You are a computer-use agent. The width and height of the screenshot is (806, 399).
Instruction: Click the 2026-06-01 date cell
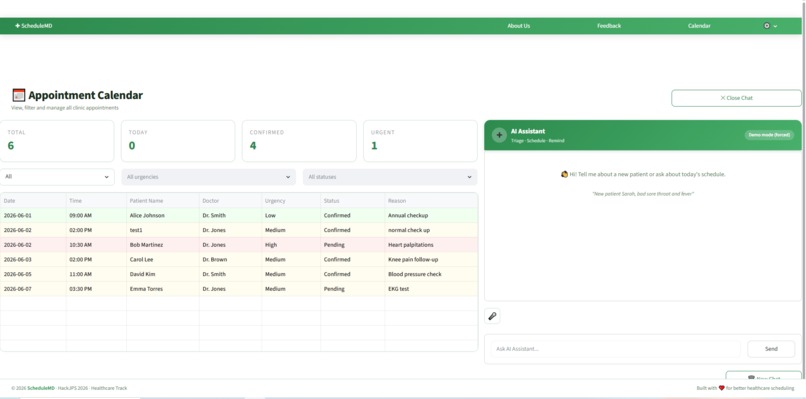pyautogui.click(x=33, y=215)
